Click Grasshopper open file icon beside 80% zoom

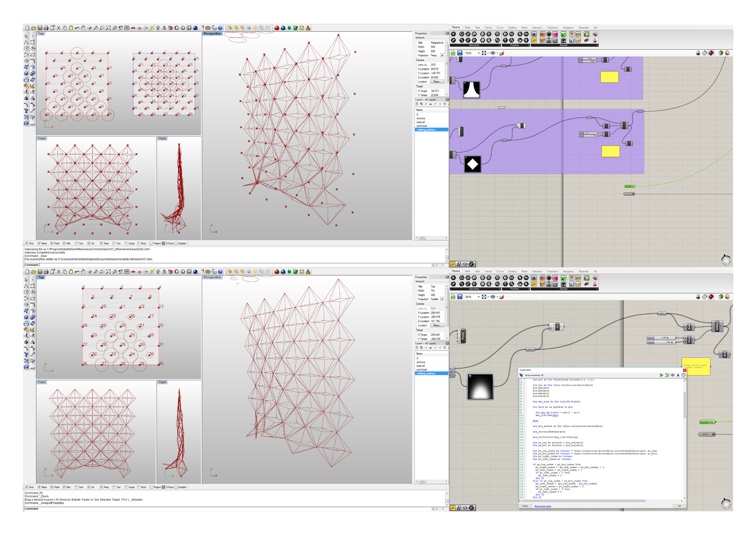point(453,297)
